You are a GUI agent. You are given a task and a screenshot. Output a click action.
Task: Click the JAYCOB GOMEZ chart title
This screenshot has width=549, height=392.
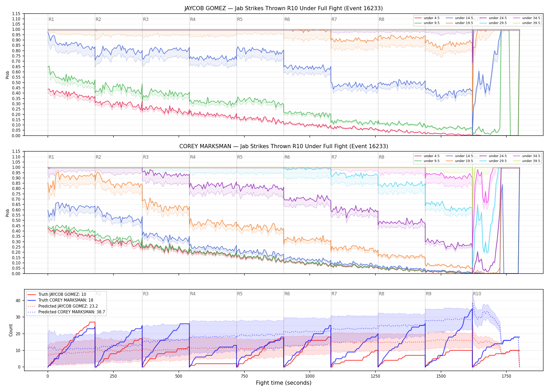284,8
